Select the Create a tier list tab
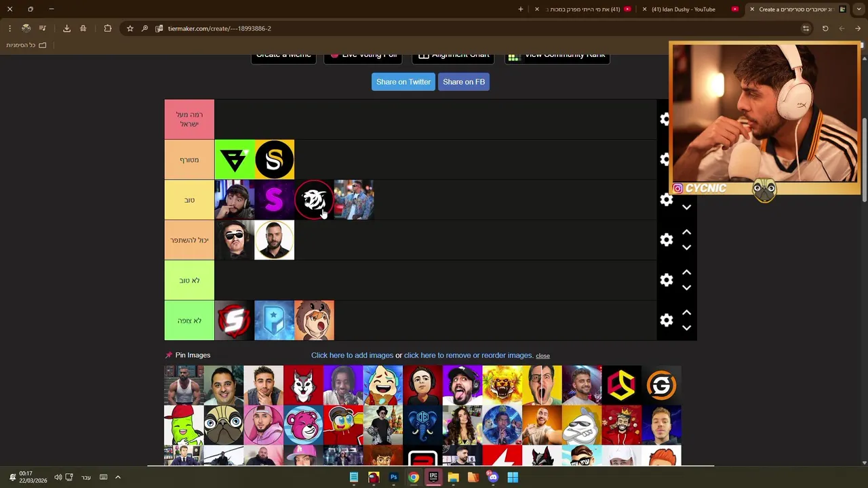The width and height of the screenshot is (868, 488). pos(797,9)
